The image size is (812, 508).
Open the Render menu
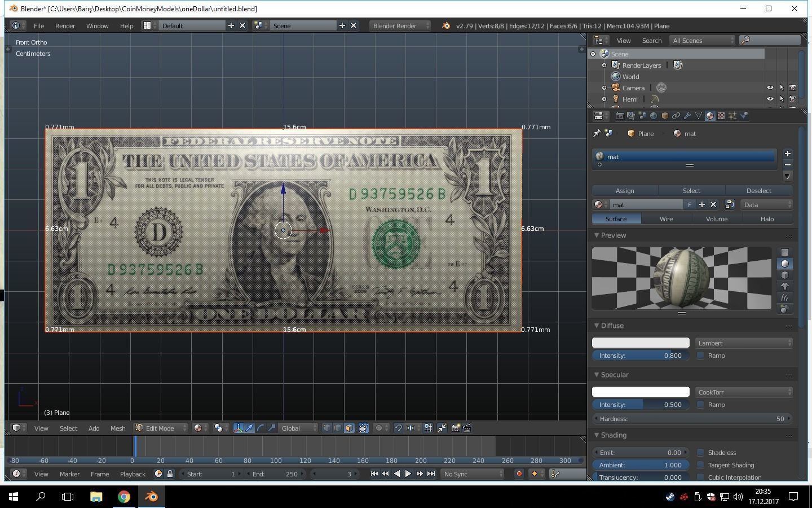65,26
